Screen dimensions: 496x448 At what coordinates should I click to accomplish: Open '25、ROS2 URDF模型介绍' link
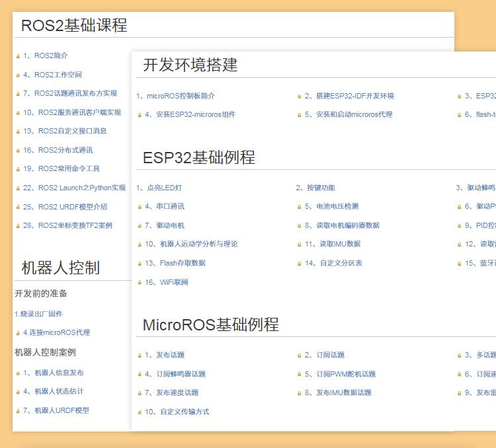65,207
